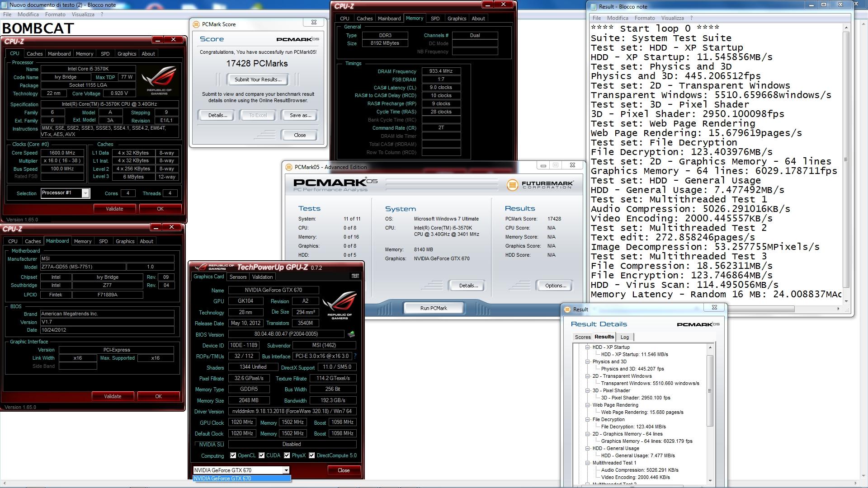This screenshot has height=488, width=868.
Task: Click the Nuovo documento Notepad title icon
Action: pos(4,5)
